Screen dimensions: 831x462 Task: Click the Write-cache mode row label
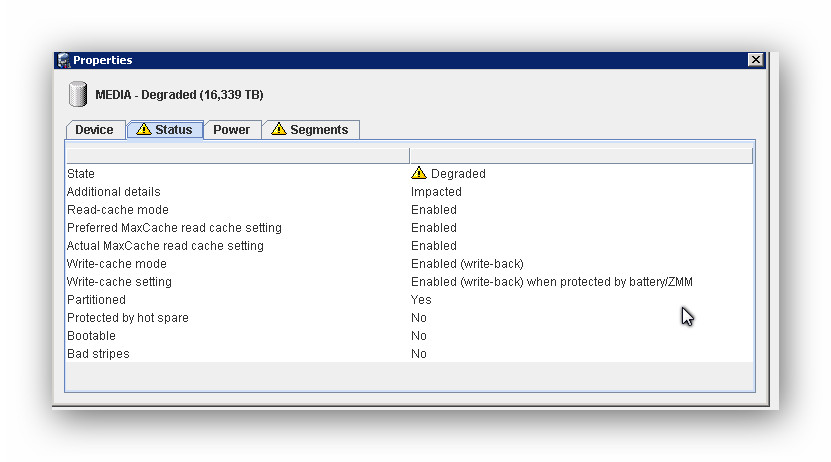click(116, 264)
